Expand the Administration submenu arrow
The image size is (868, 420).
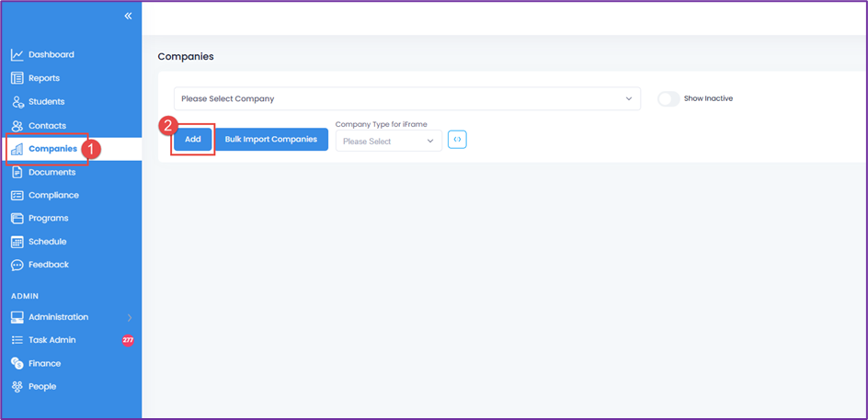point(129,317)
